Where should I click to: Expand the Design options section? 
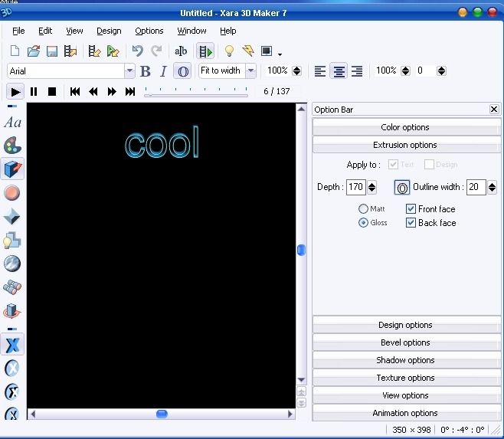point(407,325)
